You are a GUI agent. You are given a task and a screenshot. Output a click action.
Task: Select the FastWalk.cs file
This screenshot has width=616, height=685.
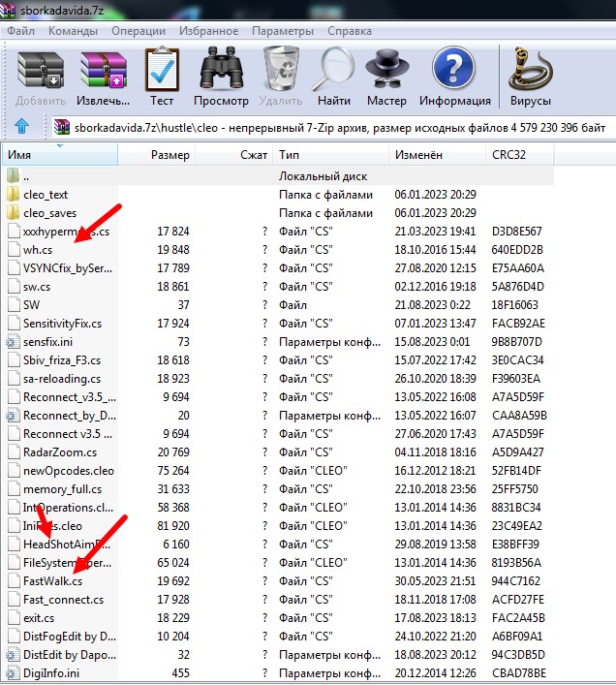point(52,581)
